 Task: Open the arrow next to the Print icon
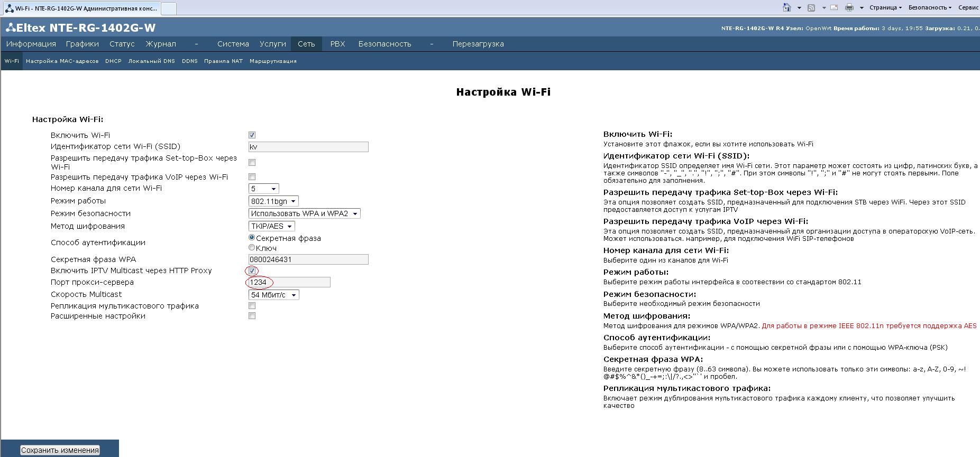click(x=862, y=8)
